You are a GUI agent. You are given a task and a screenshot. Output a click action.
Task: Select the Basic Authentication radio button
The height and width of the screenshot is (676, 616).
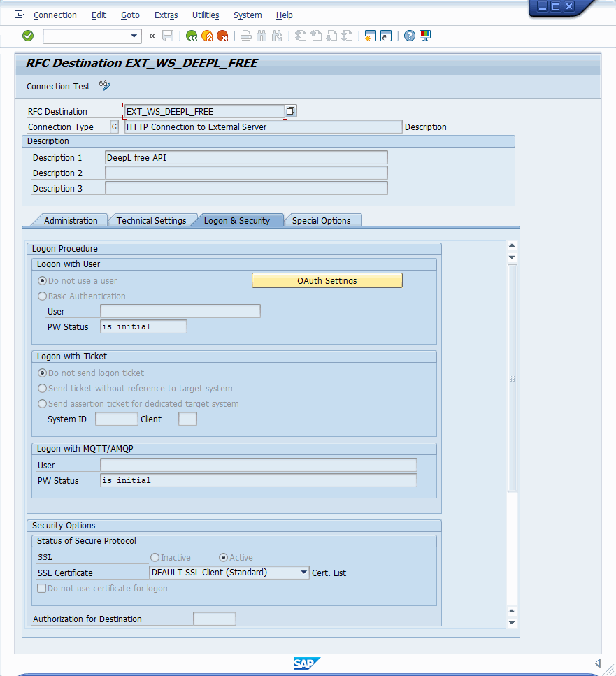(42, 296)
